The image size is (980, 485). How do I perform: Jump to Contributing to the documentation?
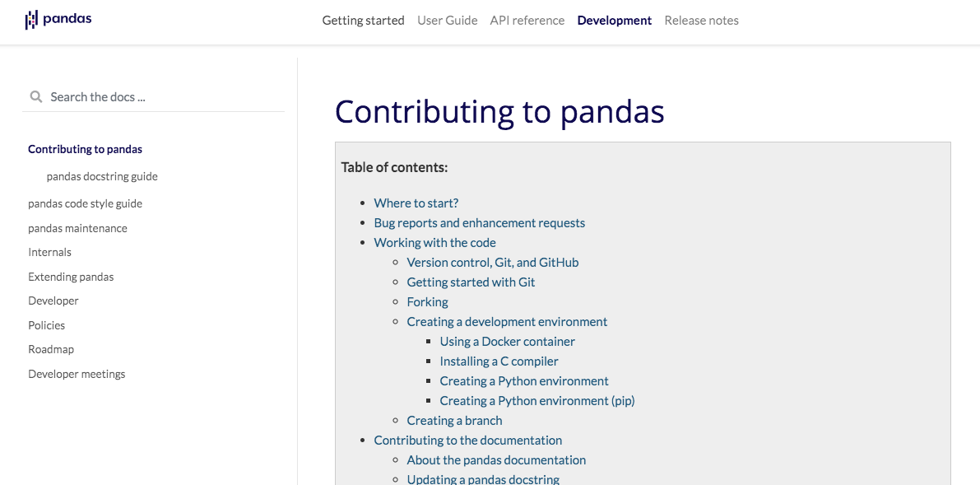point(467,440)
